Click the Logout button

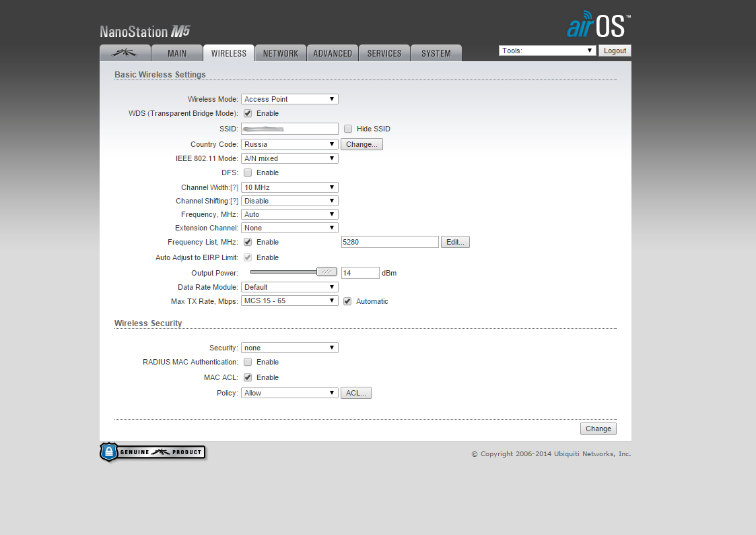(615, 51)
